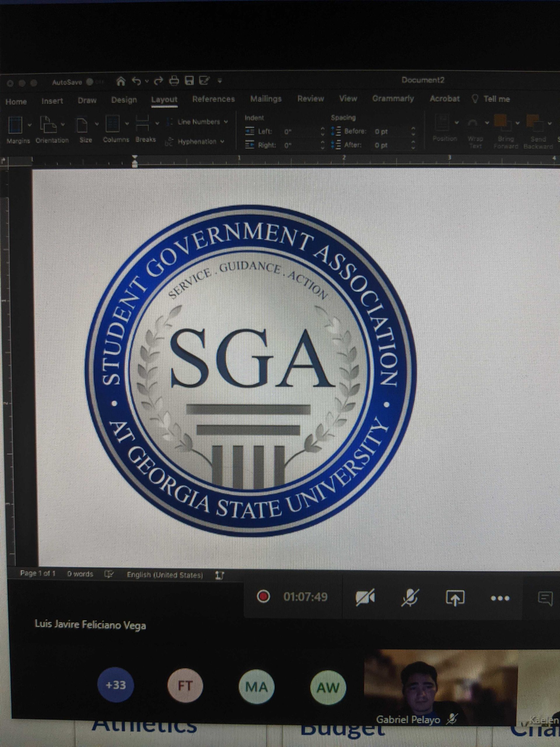Expand the Columns dropdown arrow
Screen dimensions: 560x747
[127, 124]
